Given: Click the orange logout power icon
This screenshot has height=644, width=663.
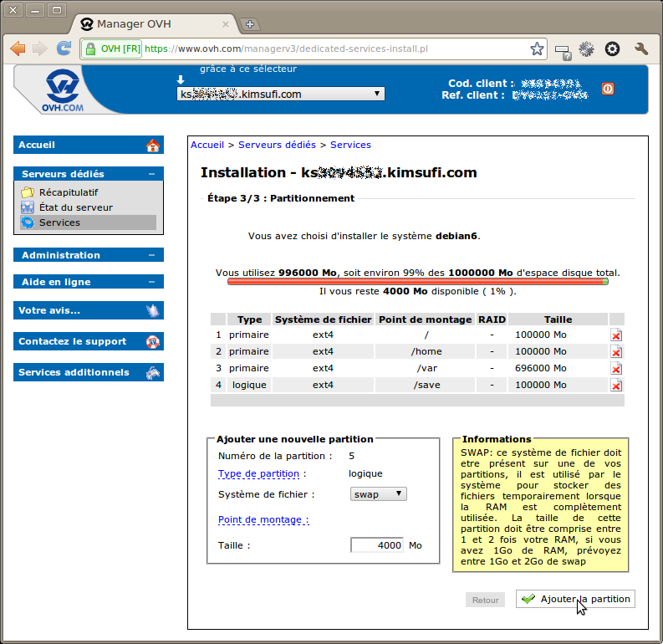Looking at the screenshot, I should tap(608, 89).
